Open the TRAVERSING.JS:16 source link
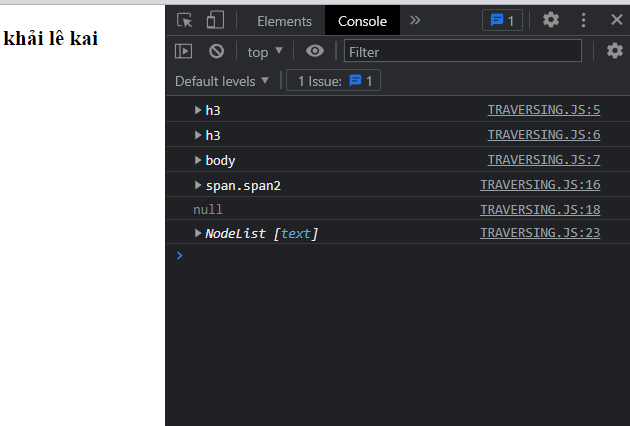The height and width of the screenshot is (426, 630). (540, 184)
